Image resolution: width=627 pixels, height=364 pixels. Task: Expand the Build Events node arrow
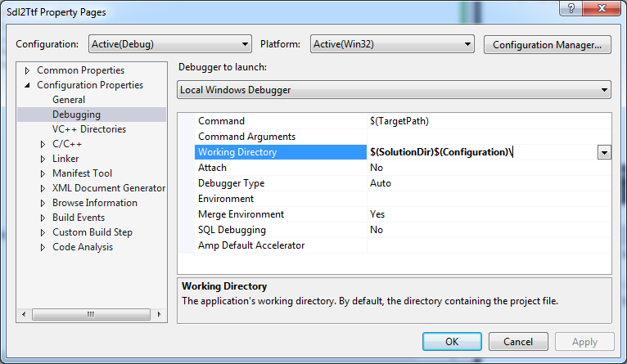(x=43, y=218)
